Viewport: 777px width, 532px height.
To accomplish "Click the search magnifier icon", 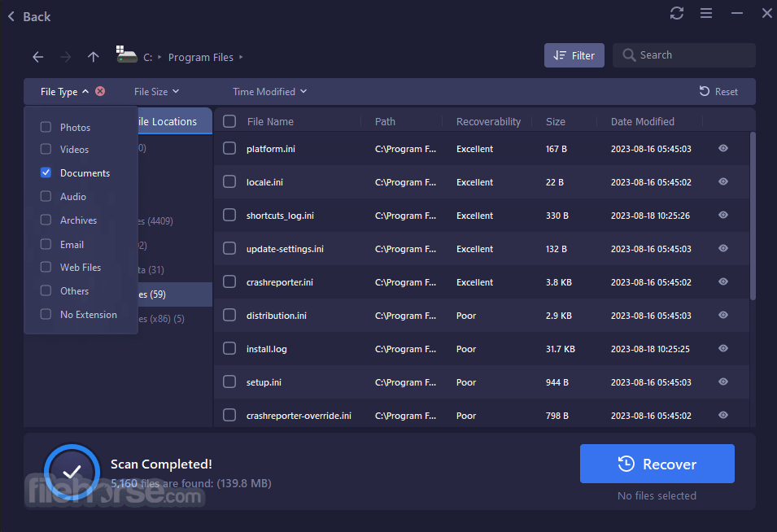I will click(629, 55).
